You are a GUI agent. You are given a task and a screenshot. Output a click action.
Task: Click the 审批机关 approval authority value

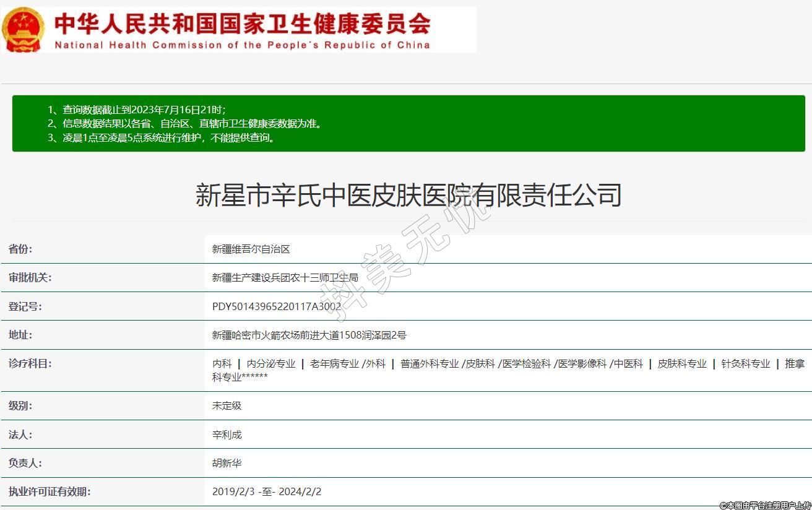click(285, 278)
